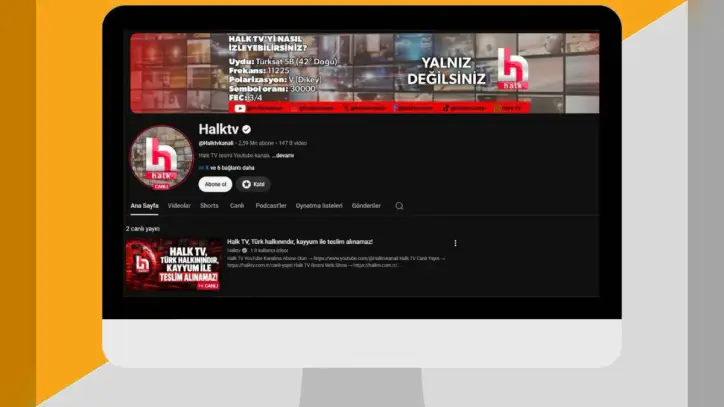The height and width of the screenshot is (407, 724).
Task: Open the Canlı tab
Action: click(237, 206)
